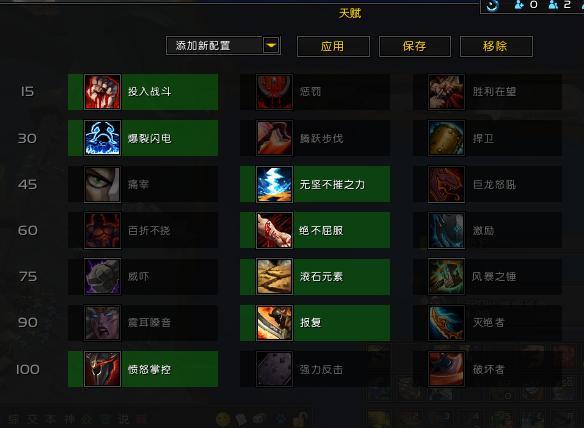
Task: Select the 风暴之锤 hammer icon
Action: [x=446, y=276]
